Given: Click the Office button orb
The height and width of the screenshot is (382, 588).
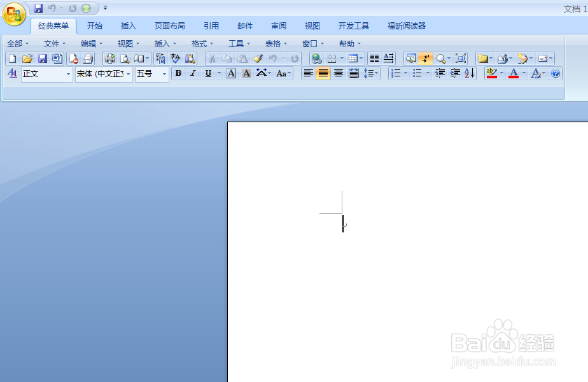Looking at the screenshot, I should pos(14,14).
